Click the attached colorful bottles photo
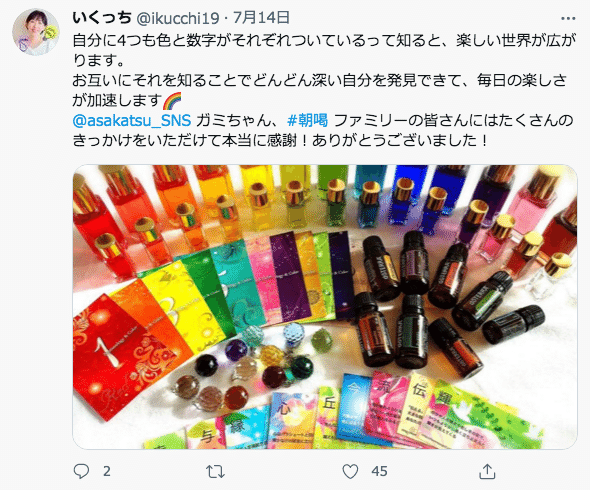 pyautogui.click(x=325, y=307)
